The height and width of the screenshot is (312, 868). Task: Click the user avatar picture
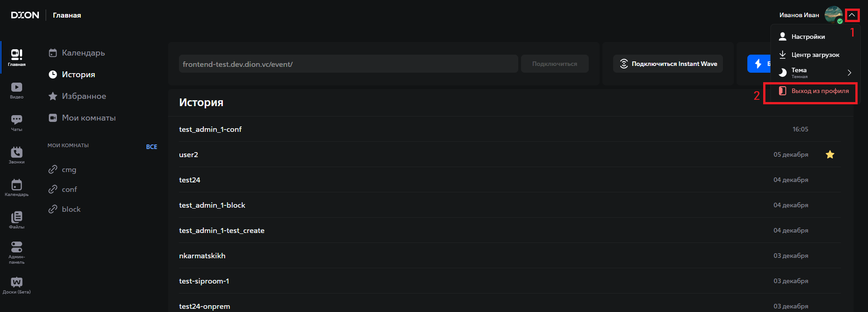tap(833, 15)
